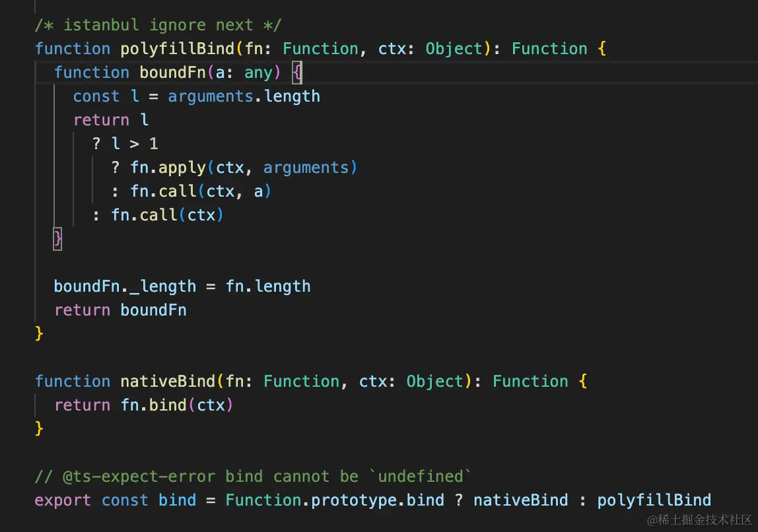Click the "return boundFn" statement

120,310
